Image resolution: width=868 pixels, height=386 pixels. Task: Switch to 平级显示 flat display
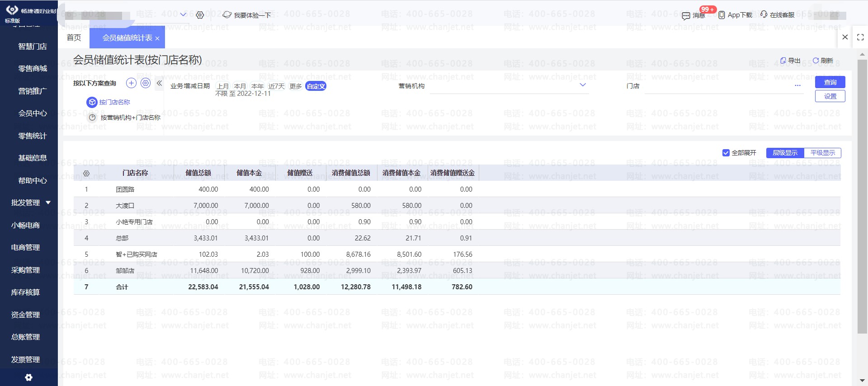tap(822, 153)
